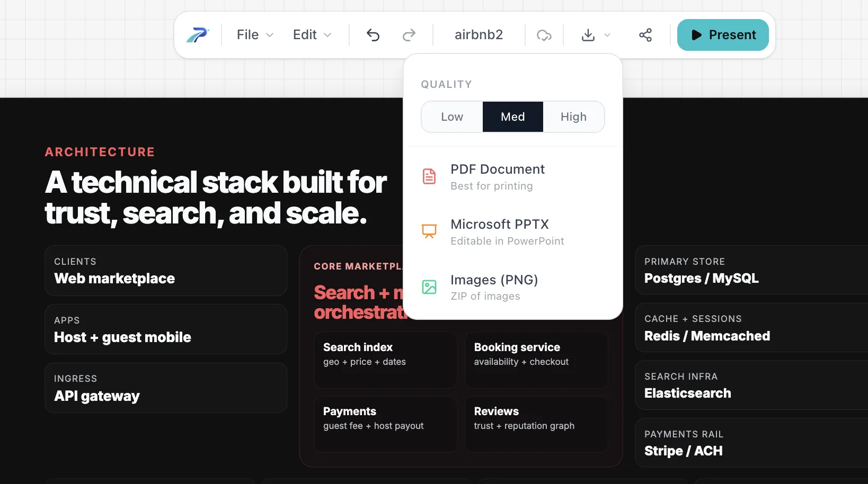Viewport: 868px width, 484px height.
Task: Select Low export quality
Action: coord(451,116)
